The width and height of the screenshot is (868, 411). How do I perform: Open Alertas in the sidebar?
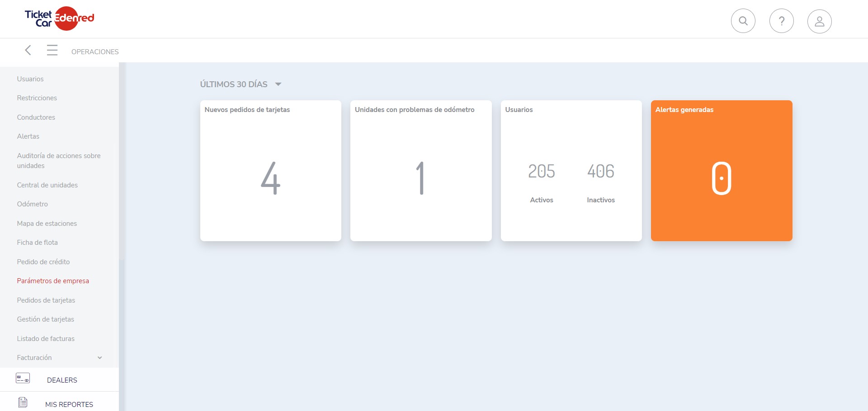pyautogui.click(x=28, y=136)
